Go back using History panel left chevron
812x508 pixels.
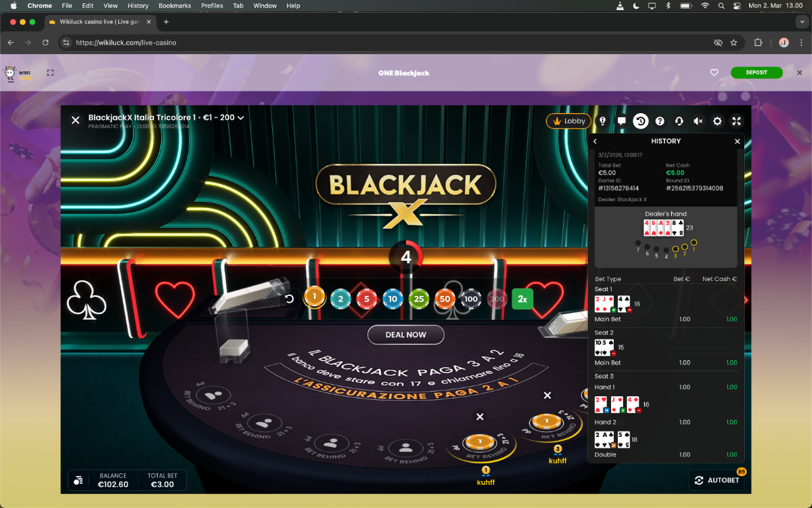[x=595, y=142]
